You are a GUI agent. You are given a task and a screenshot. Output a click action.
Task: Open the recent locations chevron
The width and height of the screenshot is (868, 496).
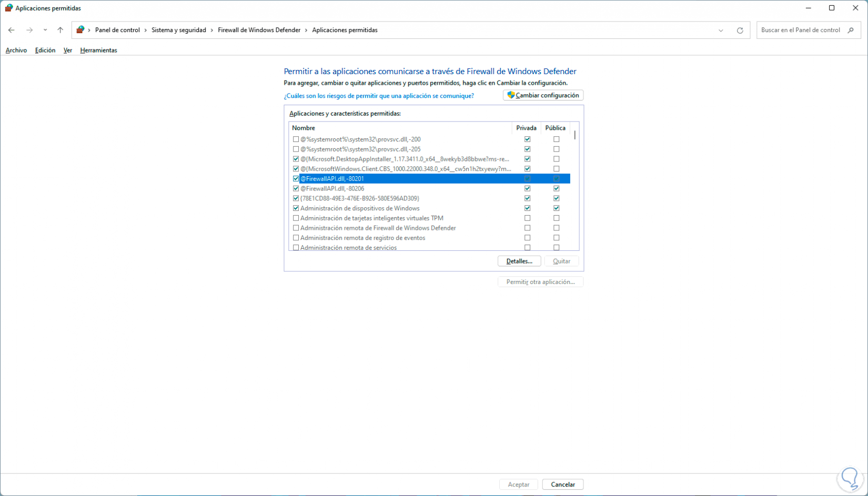[45, 30]
